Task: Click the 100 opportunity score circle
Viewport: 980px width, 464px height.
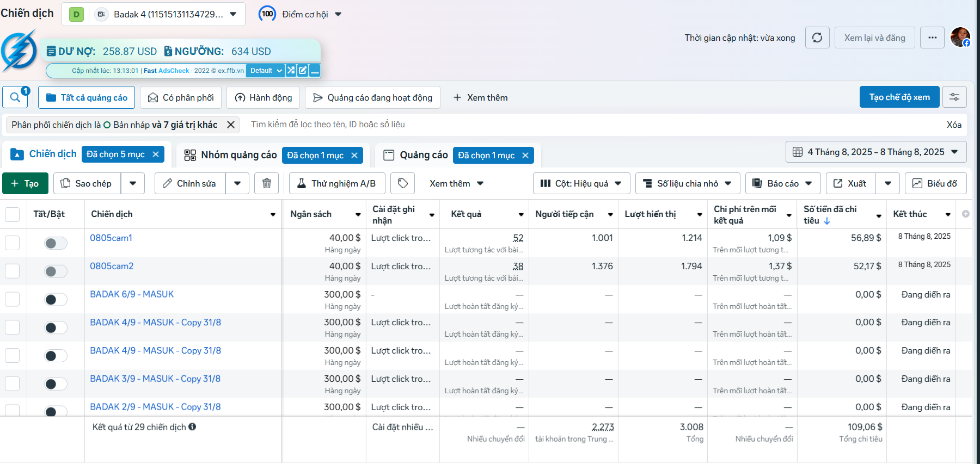Action: [x=267, y=14]
